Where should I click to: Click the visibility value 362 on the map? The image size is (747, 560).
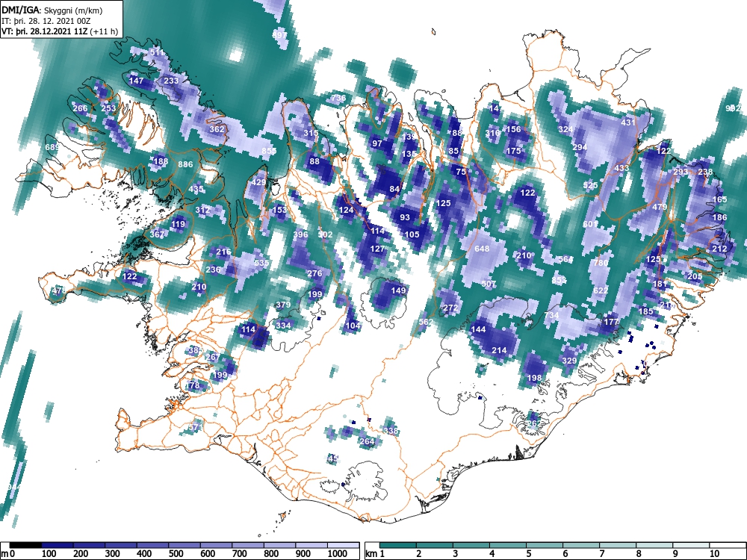click(x=217, y=129)
